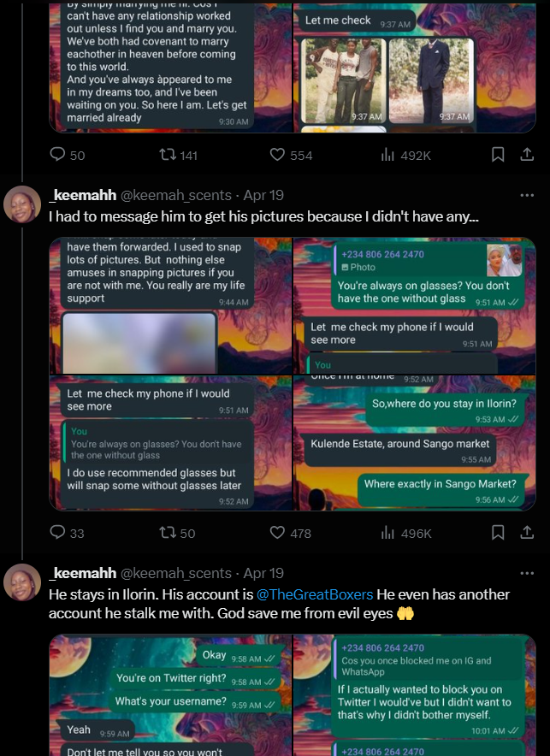Open @keemah_scents handle on the pictures tweet

[176, 195]
